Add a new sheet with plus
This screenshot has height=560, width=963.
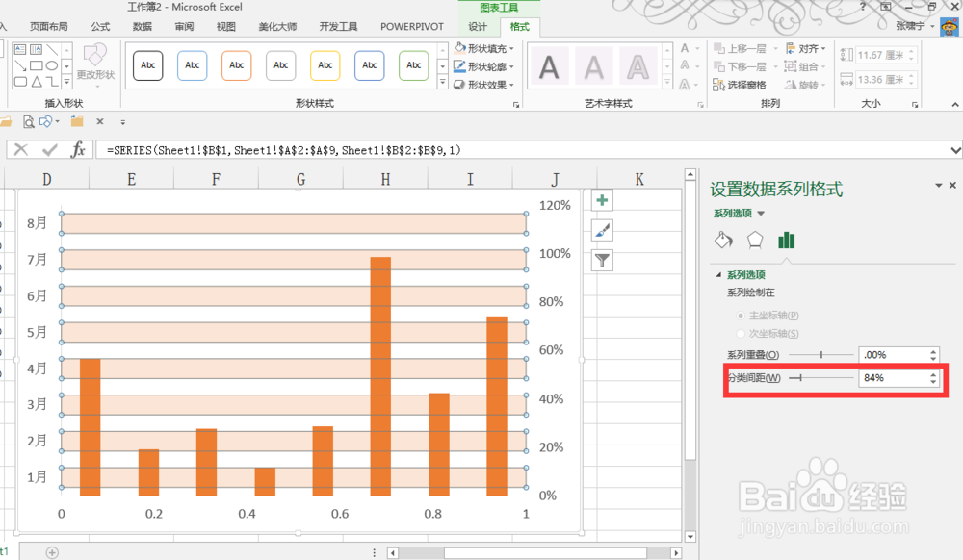click(52, 552)
